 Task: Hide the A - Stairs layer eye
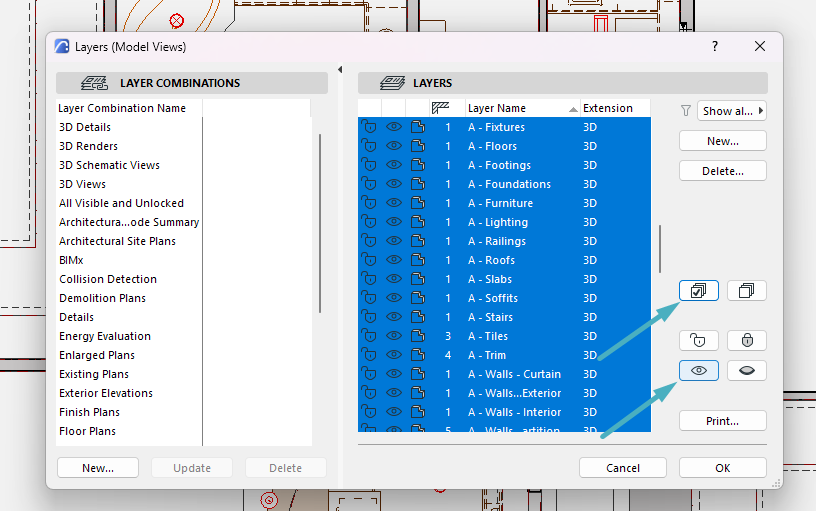394,317
